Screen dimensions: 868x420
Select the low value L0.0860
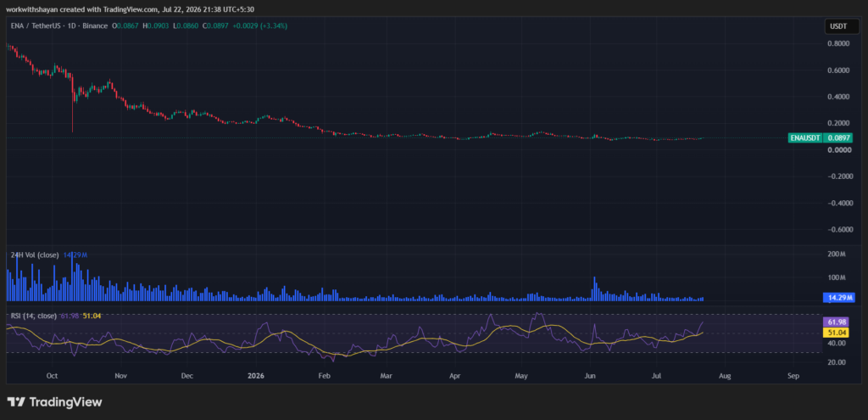pyautogui.click(x=185, y=25)
